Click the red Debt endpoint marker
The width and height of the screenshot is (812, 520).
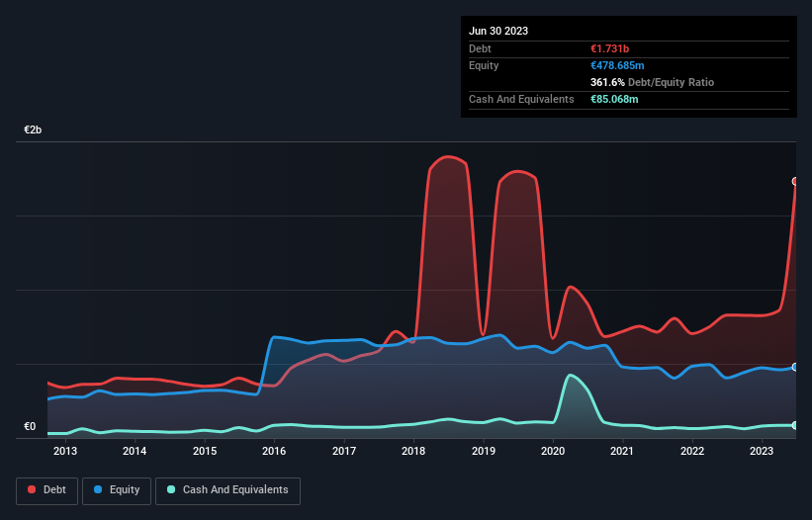click(795, 181)
